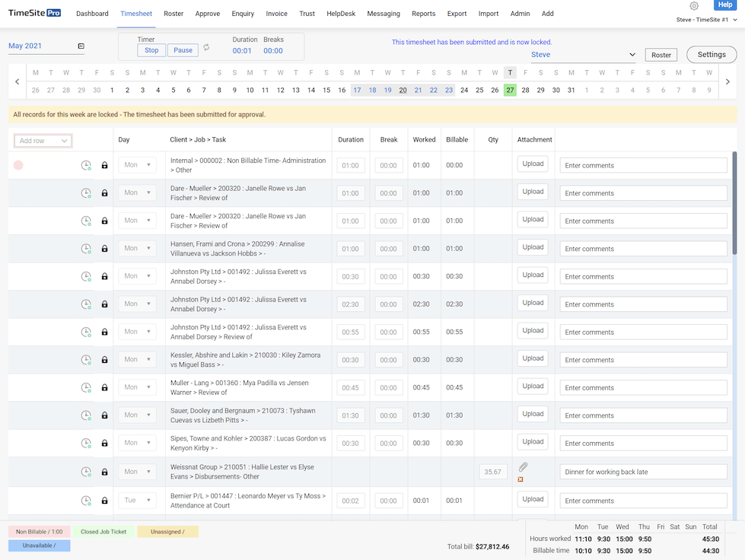Start timer on the Internal Non Billable row

click(x=86, y=165)
